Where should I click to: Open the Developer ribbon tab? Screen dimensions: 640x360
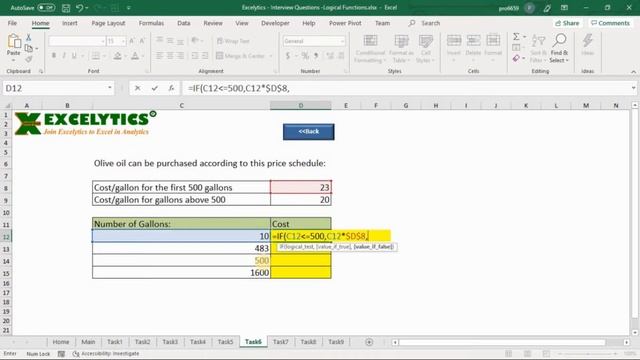pyautogui.click(x=276, y=23)
